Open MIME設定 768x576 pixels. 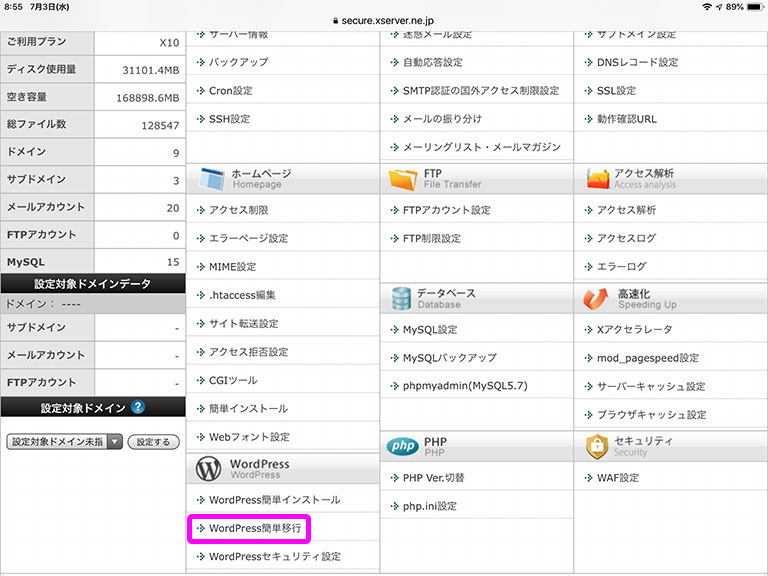pyautogui.click(x=233, y=267)
